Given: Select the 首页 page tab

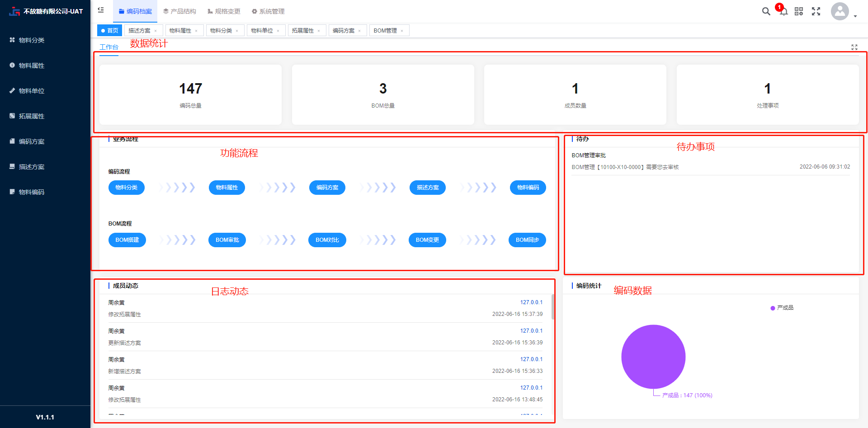Looking at the screenshot, I should pos(109,30).
